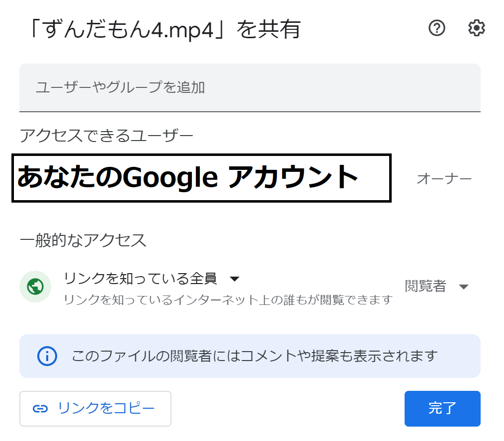
Task: Click the blue 完了 button
Action: (x=442, y=408)
